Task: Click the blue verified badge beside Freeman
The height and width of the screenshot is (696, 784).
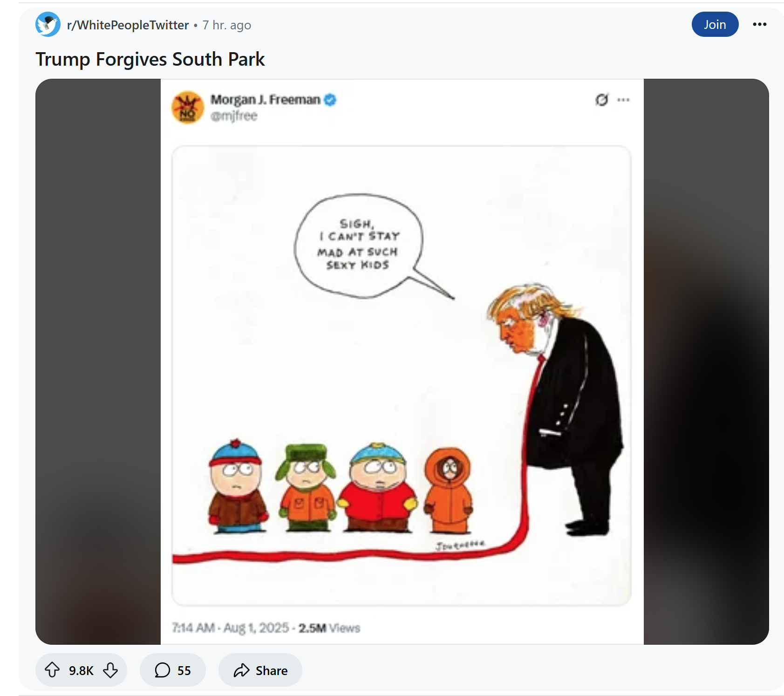Action: click(330, 100)
